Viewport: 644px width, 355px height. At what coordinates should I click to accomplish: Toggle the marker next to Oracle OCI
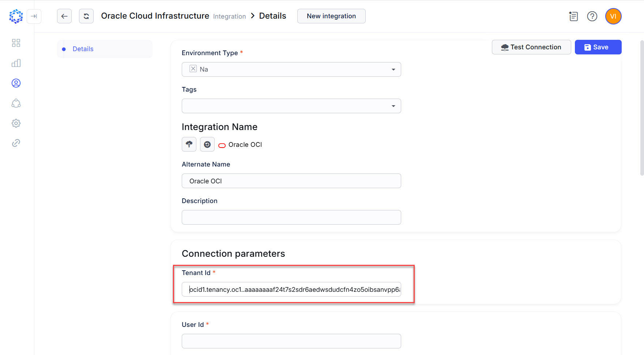tap(222, 145)
